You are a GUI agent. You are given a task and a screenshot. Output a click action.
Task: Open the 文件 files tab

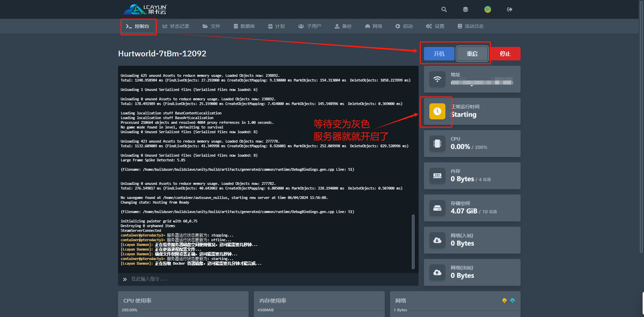click(211, 26)
